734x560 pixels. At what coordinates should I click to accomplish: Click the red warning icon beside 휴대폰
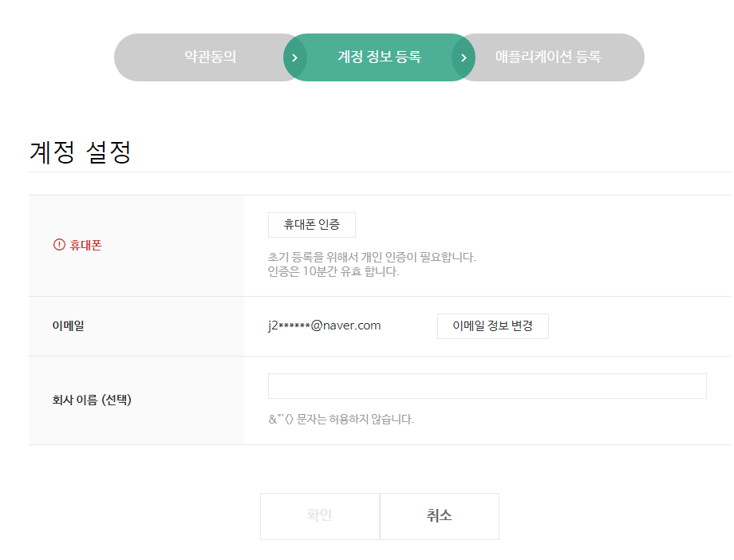(59, 245)
